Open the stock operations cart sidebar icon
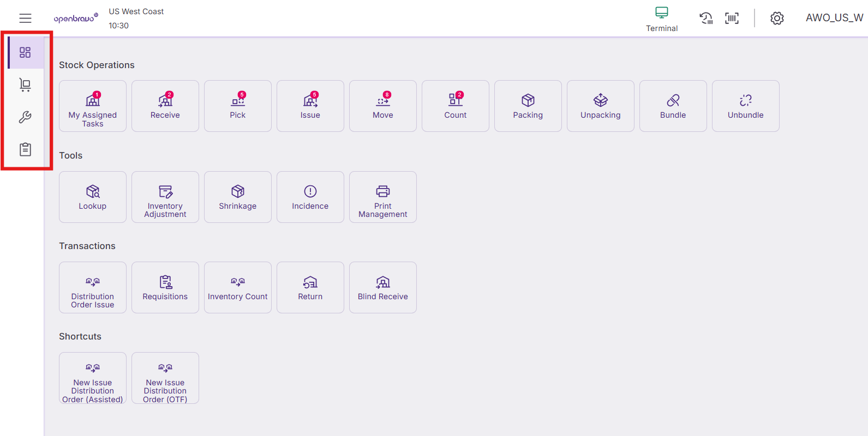This screenshot has width=868, height=436. (25, 84)
